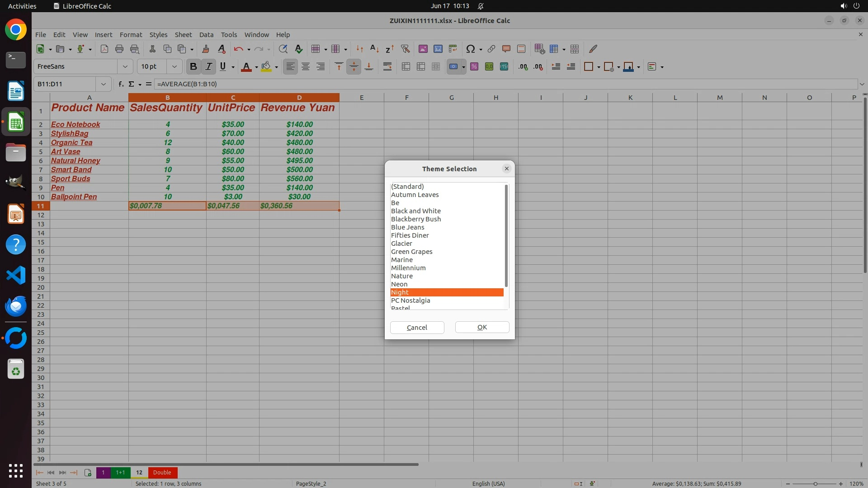This screenshot has width=868, height=488.
Task: Expand the Name Box dropdown arrow
Action: point(104,84)
